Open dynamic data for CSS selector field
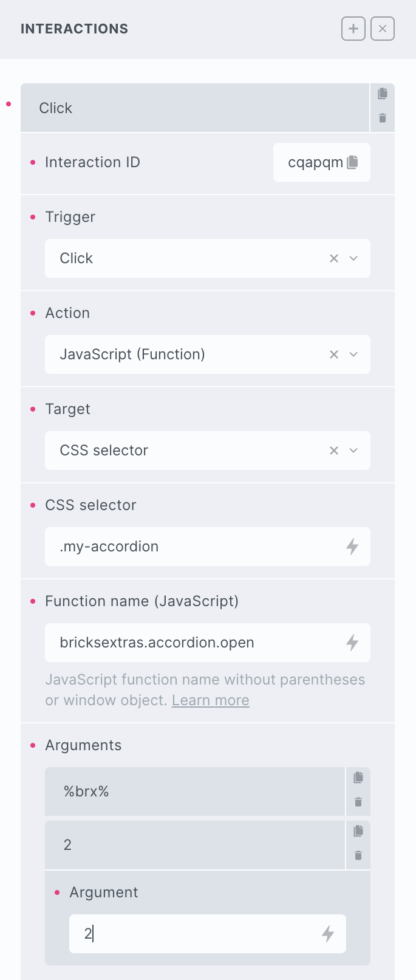 tap(352, 547)
